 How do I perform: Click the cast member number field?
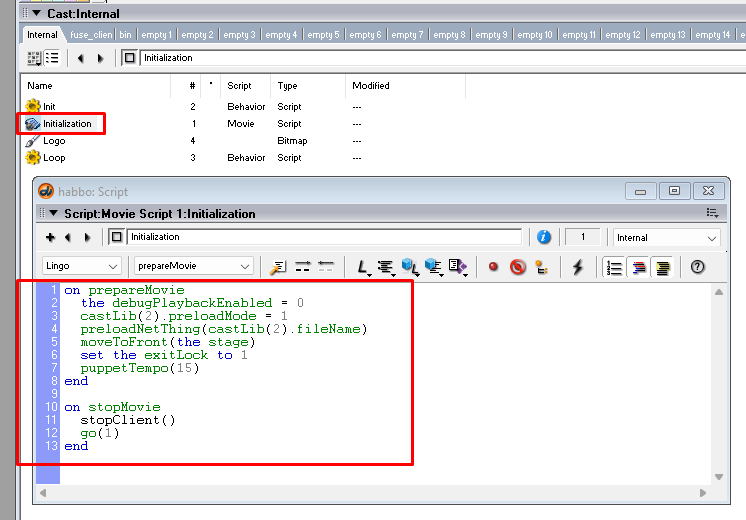tap(583, 237)
